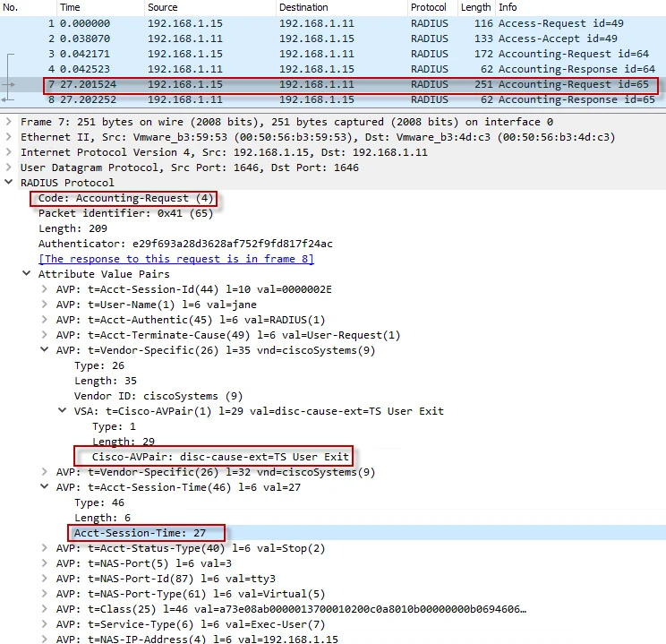Viewport: 666px width, 644px height.
Task: Expand the Acct-Session-Id AVP
Action: [45, 289]
